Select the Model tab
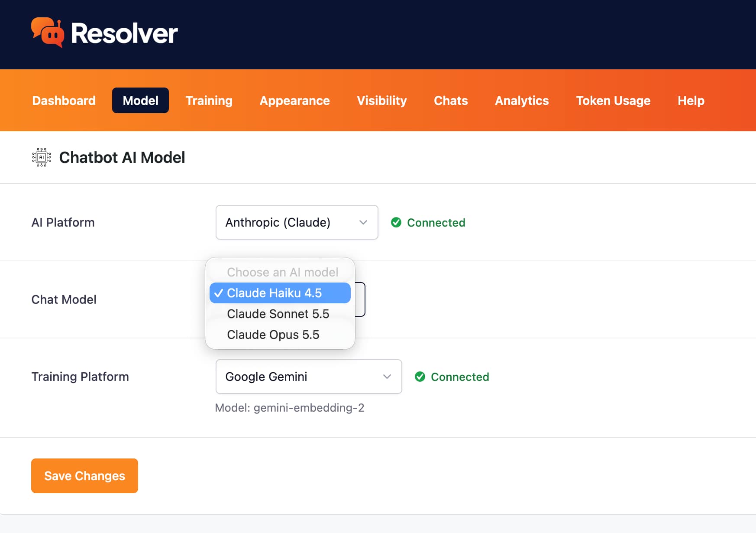The image size is (756, 533). click(x=141, y=101)
